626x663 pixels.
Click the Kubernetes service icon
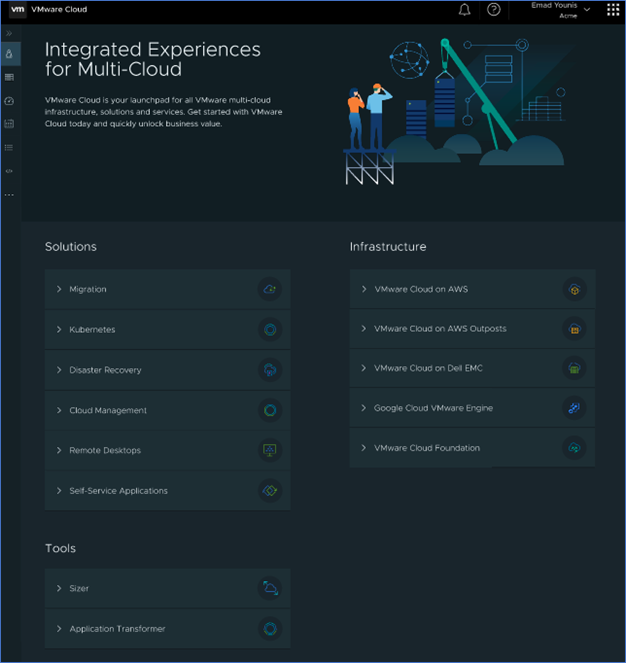(x=269, y=329)
